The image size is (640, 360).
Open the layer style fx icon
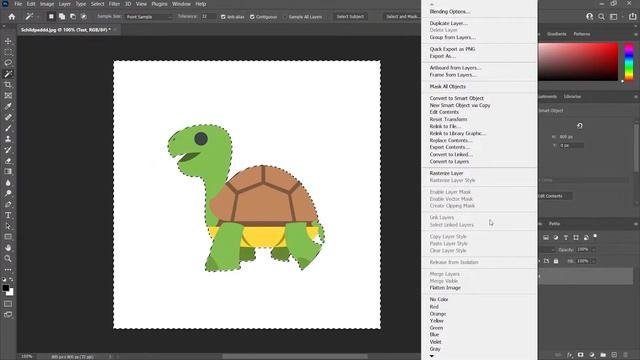coord(570,355)
